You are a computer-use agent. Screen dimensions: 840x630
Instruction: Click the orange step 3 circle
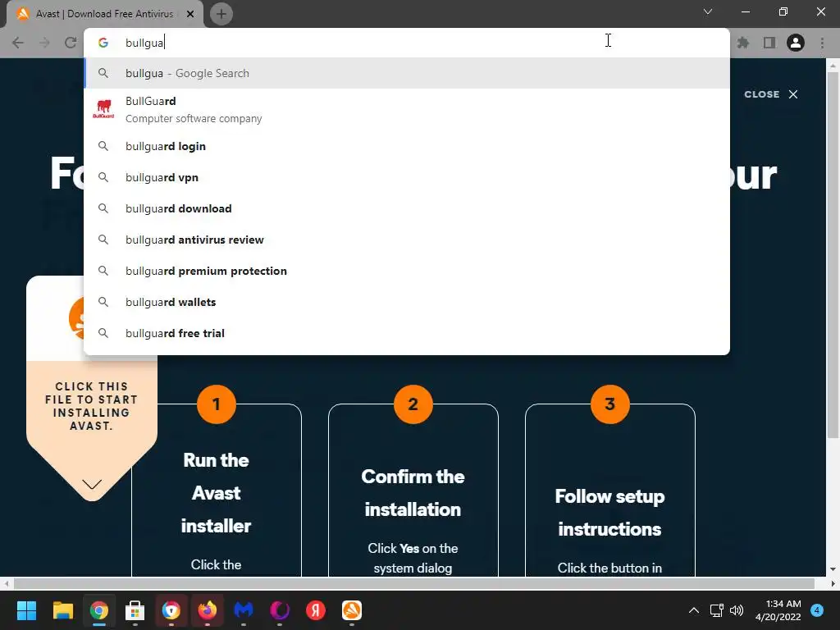610,404
